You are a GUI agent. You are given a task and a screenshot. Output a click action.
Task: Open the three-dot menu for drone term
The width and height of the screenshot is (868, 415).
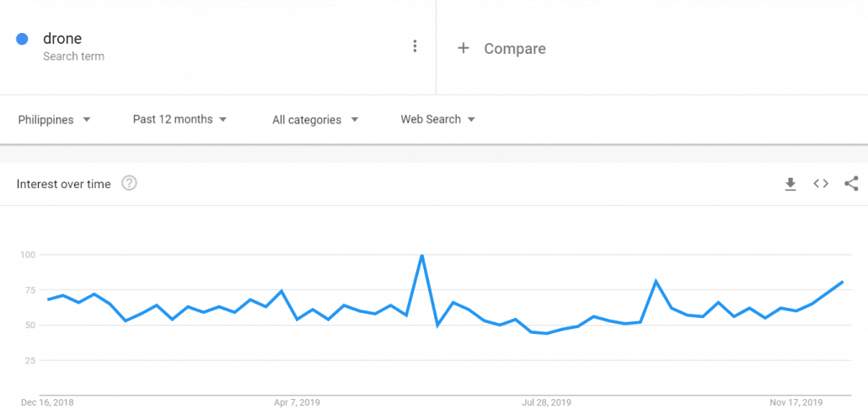click(415, 46)
